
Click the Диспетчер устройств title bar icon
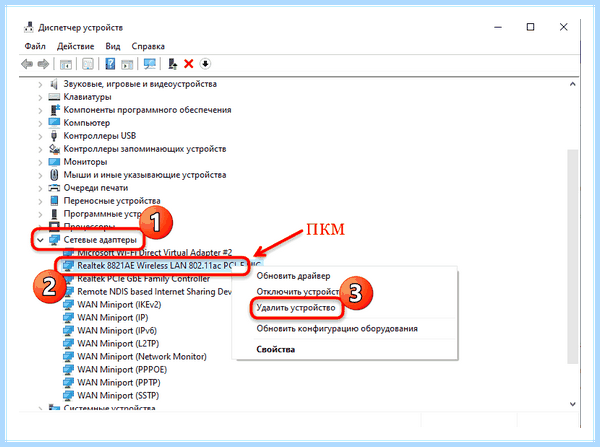(x=29, y=28)
